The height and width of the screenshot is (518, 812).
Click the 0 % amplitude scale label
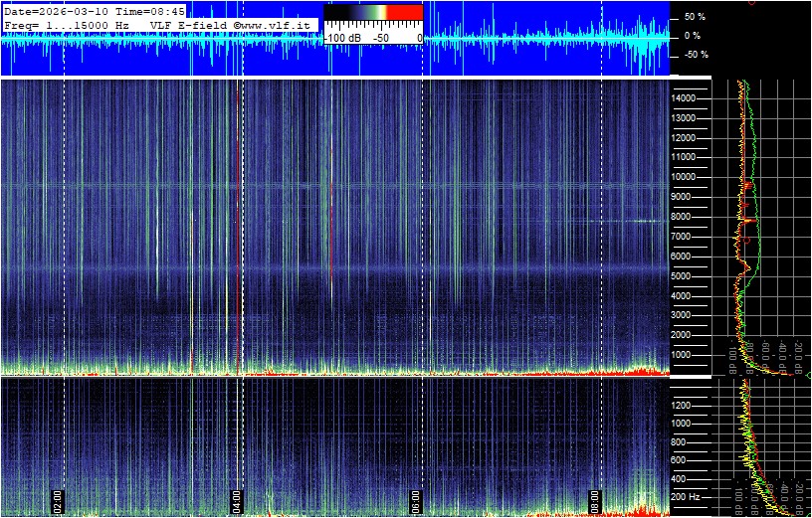point(695,36)
